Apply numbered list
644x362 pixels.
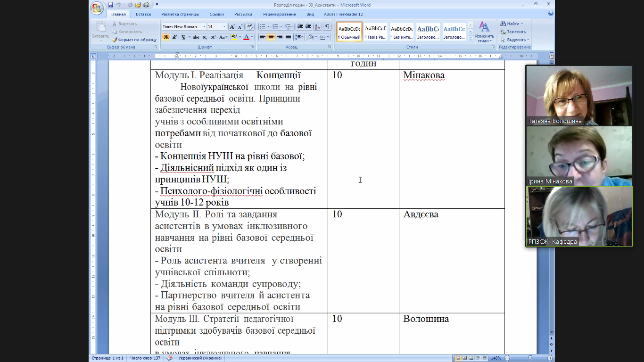[275, 27]
